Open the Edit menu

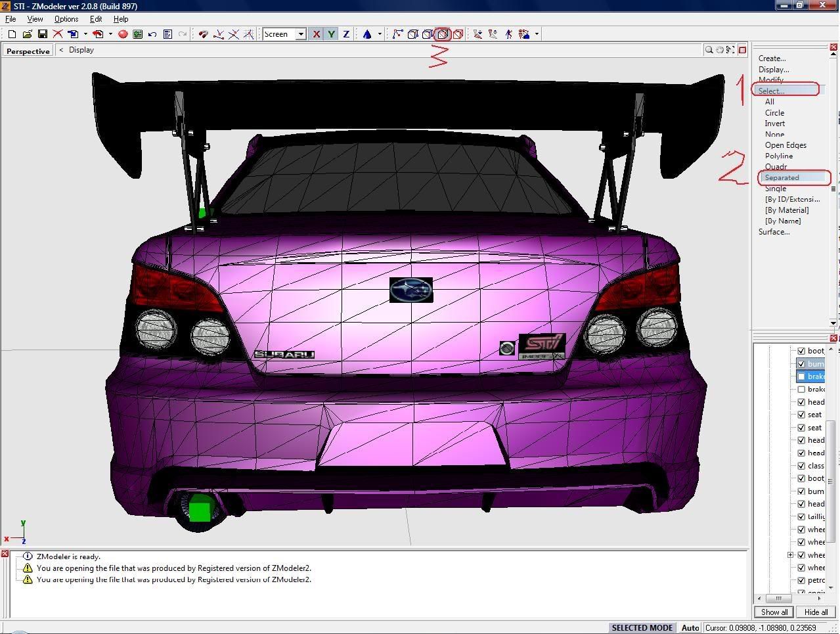pos(96,19)
